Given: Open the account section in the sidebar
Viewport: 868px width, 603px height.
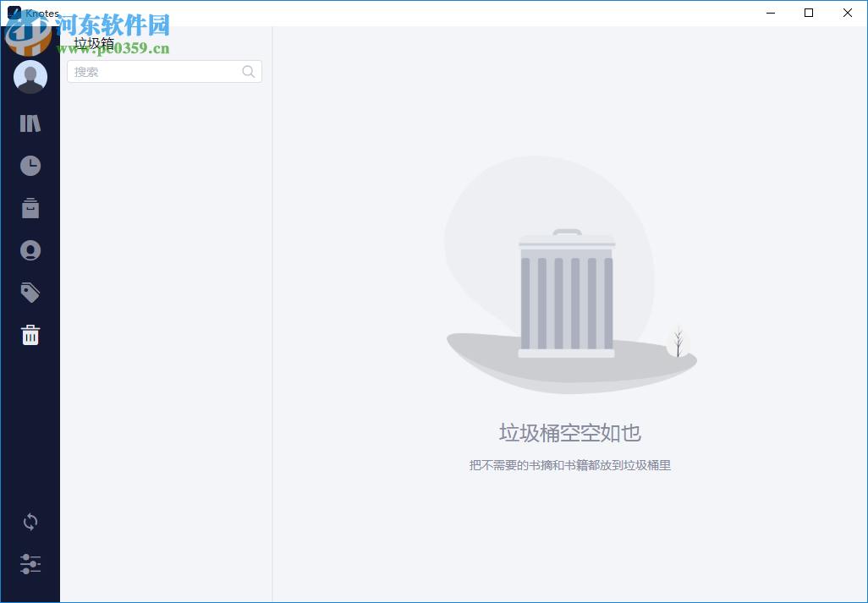Looking at the screenshot, I should pyautogui.click(x=30, y=249).
